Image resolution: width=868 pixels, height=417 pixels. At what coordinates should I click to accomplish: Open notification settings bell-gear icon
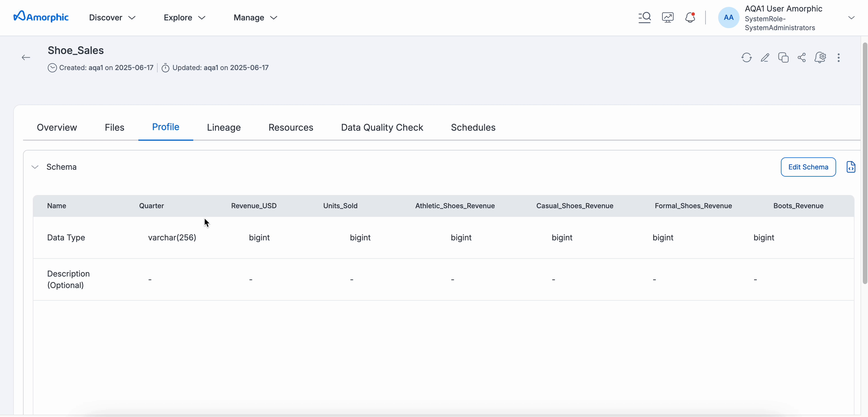click(820, 57)
